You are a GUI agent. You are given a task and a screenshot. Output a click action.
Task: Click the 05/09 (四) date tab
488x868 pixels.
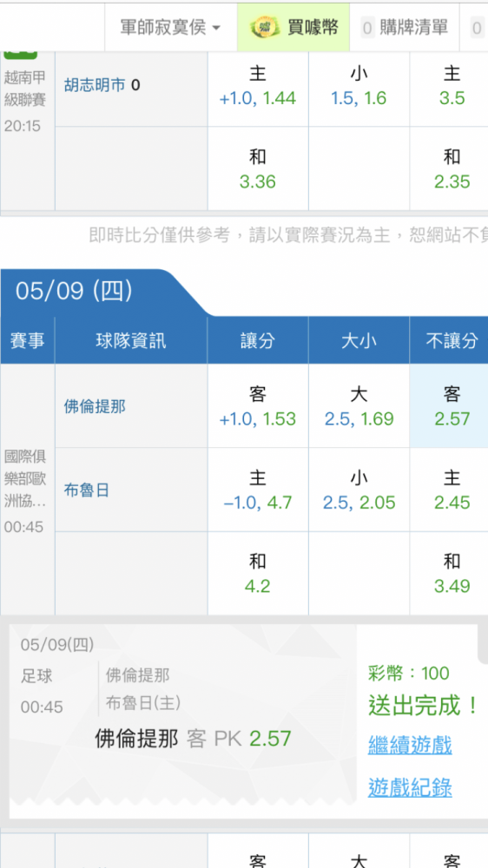click(74, 291)
